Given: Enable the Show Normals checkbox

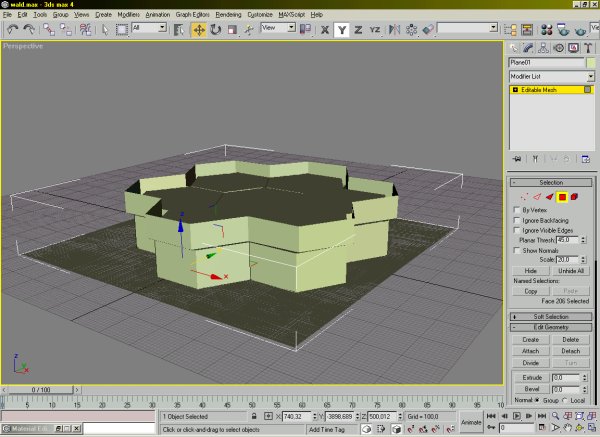Looking at the screenshot, I should (x=516, y=250).
